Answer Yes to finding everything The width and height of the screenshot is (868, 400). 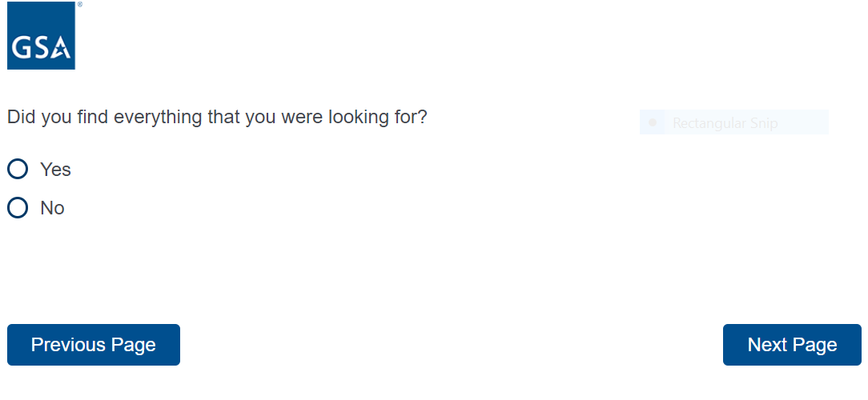tap(18, 169)
